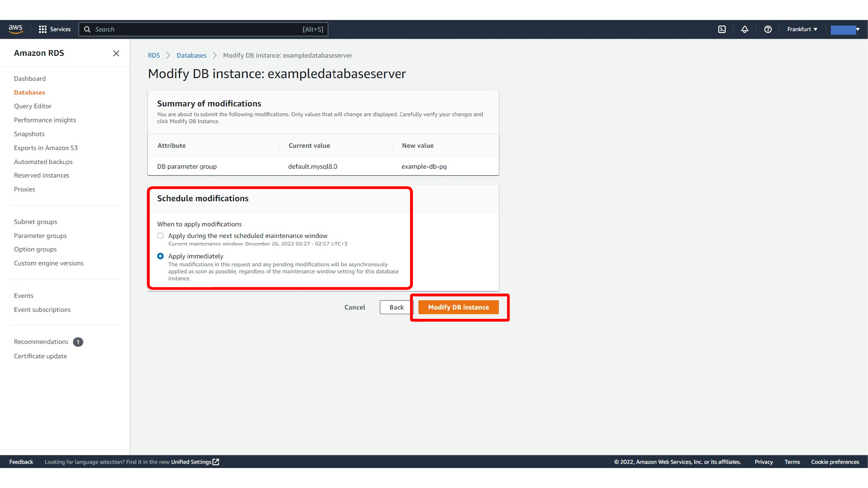Open the help question mark icon
Screen dimensions: 868x488
pos(768,29)
